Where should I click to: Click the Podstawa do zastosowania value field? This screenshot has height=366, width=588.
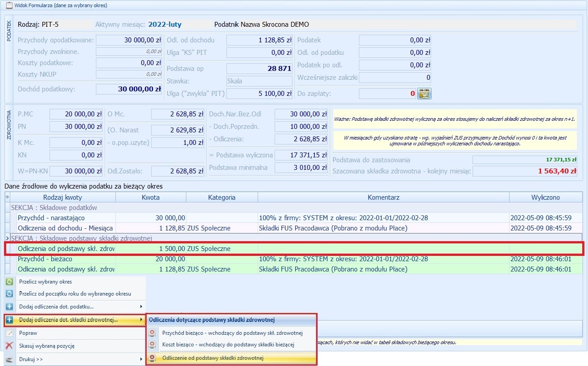tap(525, 160)
